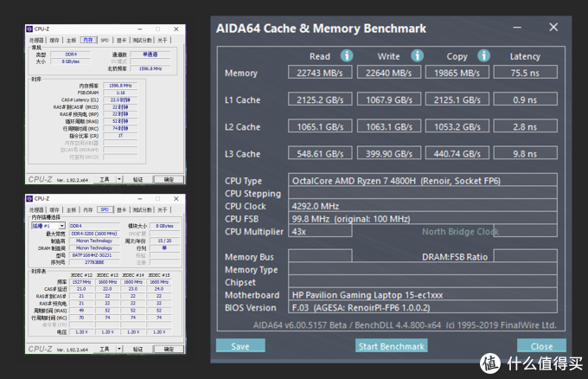Viewport: 588px width, 379px height.
Task: Open the 测试分数 tab in the upper CPU-Z window
Action: click(x=142, y=40)
